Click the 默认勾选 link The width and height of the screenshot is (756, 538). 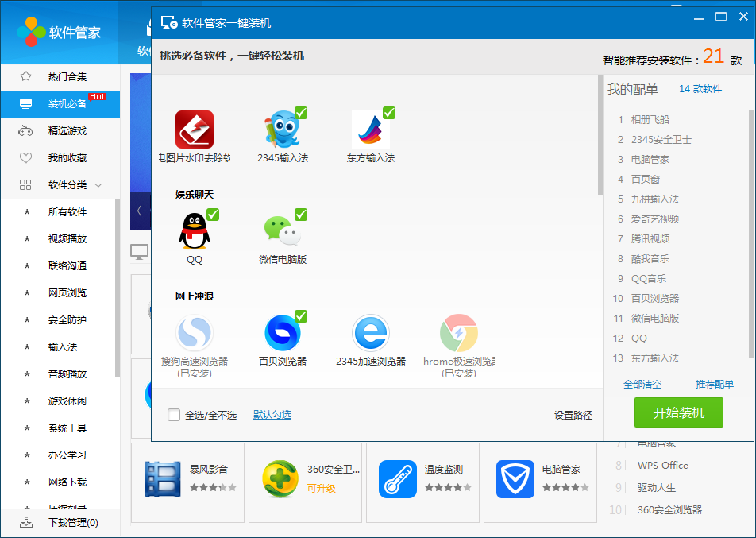272,415
